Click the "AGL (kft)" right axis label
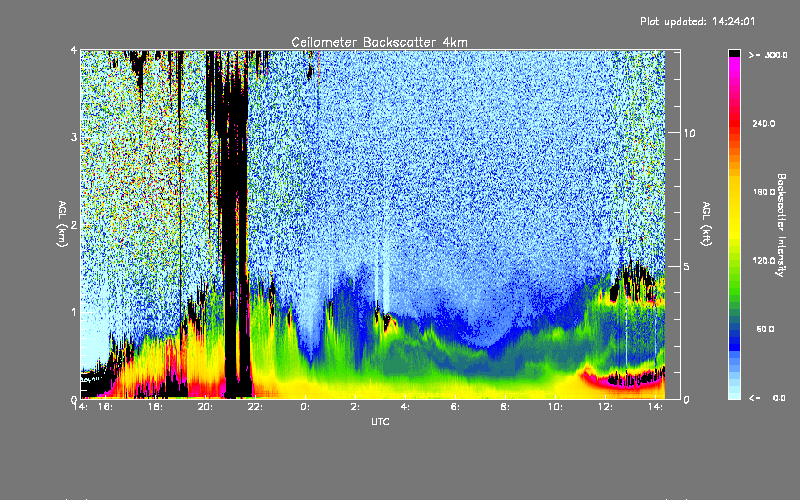Viewport: 800px width, 500px height. (x=706, y=224)
